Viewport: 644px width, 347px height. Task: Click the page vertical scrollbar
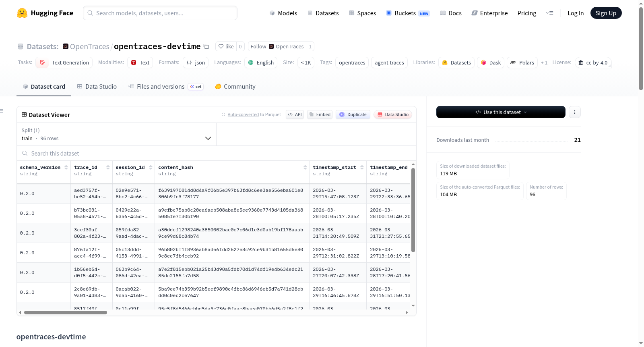pyautogui.click(x=641, y=48)
